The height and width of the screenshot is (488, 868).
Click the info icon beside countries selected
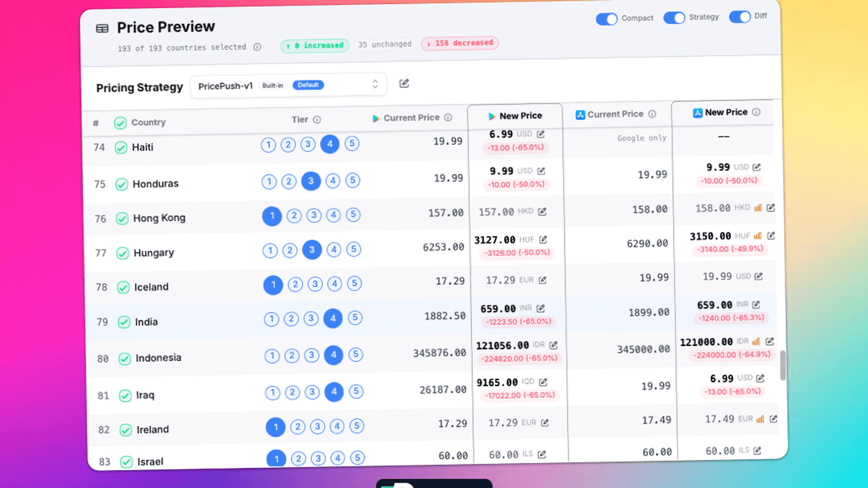point(257,46)
